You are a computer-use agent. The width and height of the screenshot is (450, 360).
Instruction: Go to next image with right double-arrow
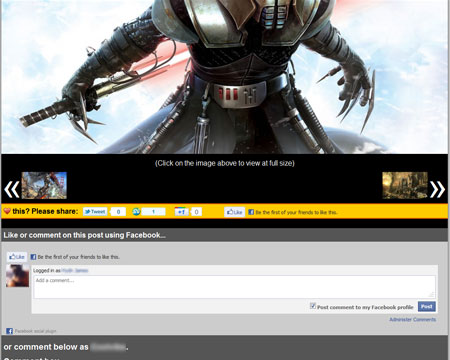tap(438, 189)
